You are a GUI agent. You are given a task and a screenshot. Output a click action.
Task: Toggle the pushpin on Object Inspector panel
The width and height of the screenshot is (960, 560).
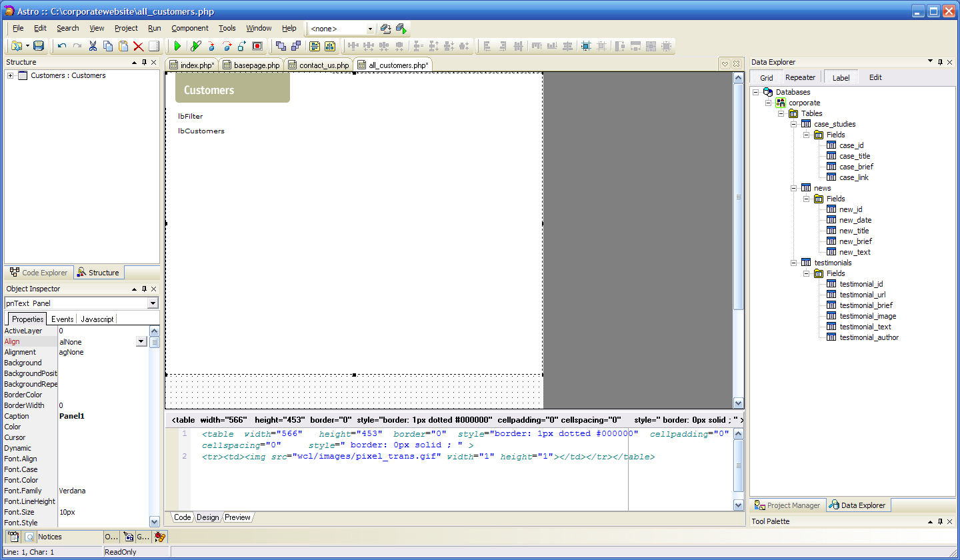[144, 289]
